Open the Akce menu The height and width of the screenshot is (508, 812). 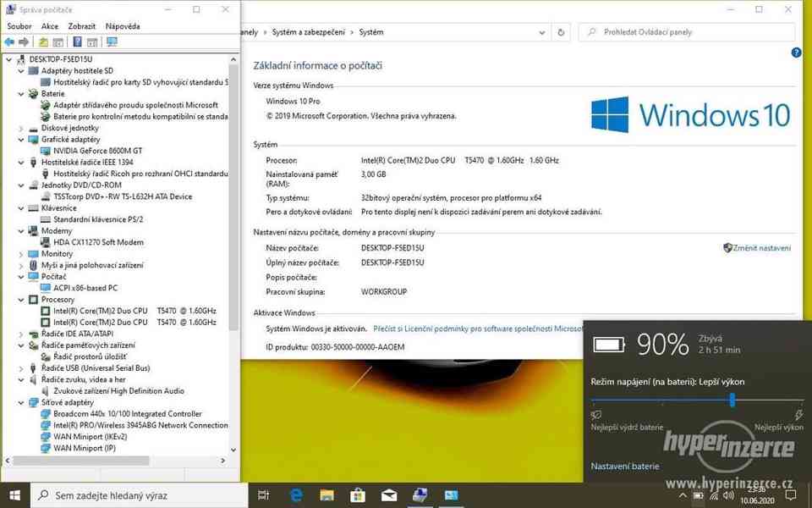[50, 26]
